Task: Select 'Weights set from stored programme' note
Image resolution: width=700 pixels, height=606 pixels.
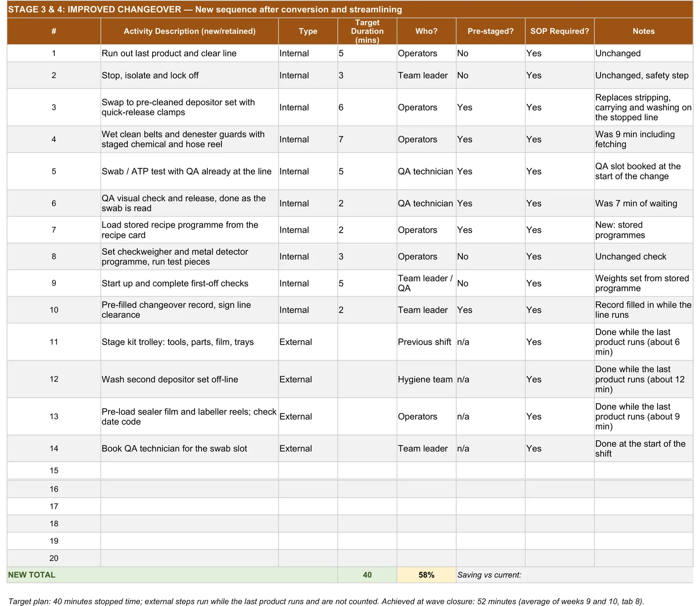Action: click(x=644, y=283)
